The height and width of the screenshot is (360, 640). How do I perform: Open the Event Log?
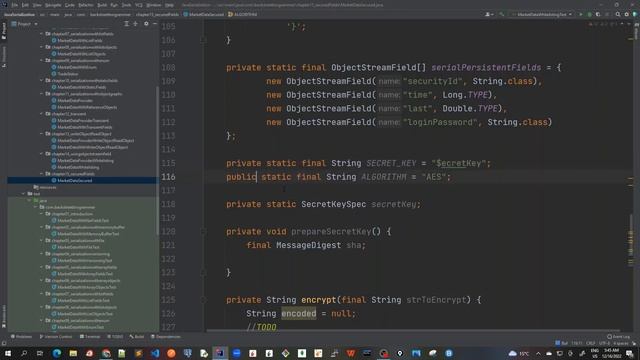[618, 337]
